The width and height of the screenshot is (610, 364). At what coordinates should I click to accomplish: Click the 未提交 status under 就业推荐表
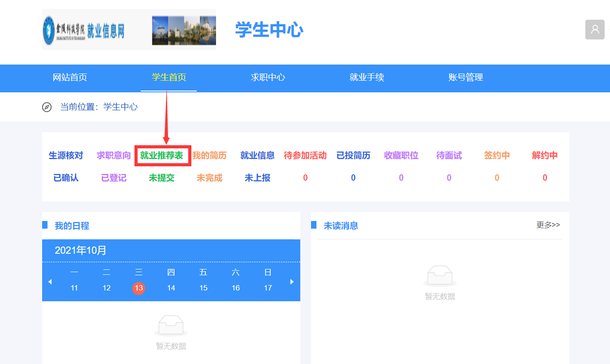(162, 178)
